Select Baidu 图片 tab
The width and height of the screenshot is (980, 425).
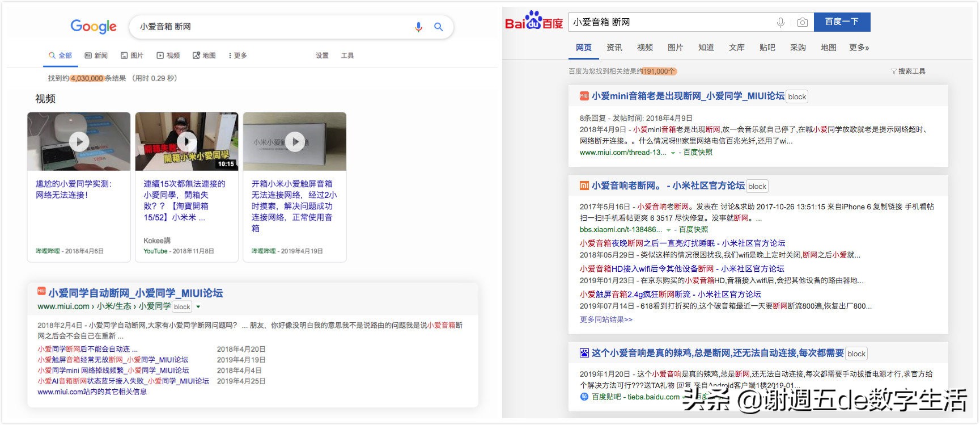pos(676,48)
